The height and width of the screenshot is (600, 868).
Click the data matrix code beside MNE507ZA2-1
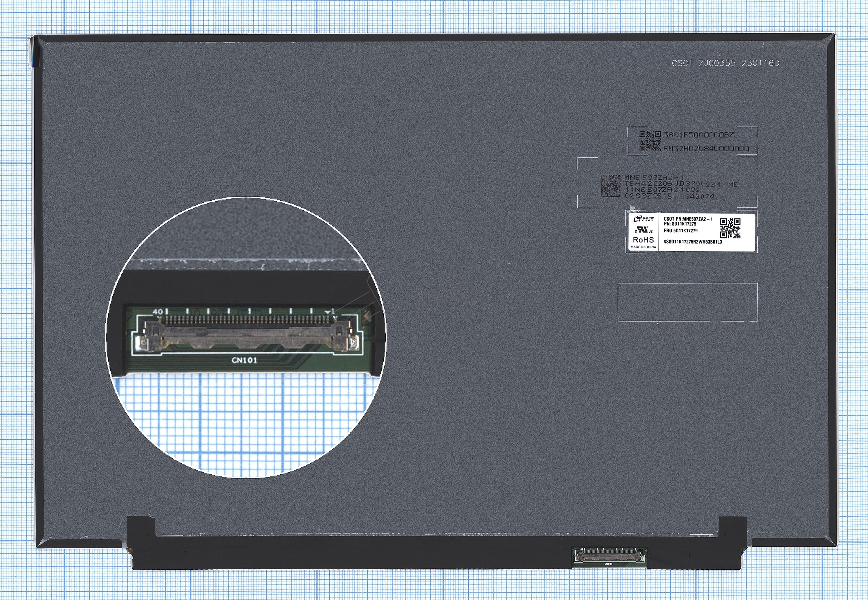pos(611,185)
